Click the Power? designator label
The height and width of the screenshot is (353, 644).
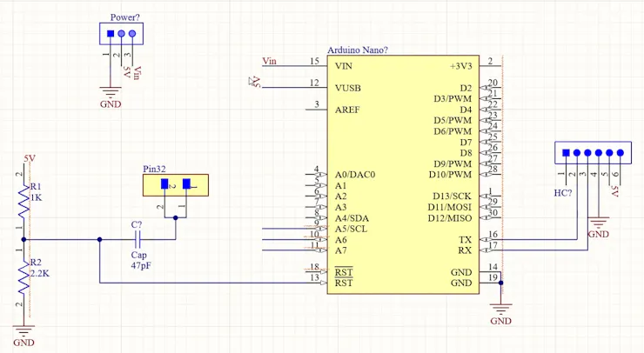tap(124, 17)
